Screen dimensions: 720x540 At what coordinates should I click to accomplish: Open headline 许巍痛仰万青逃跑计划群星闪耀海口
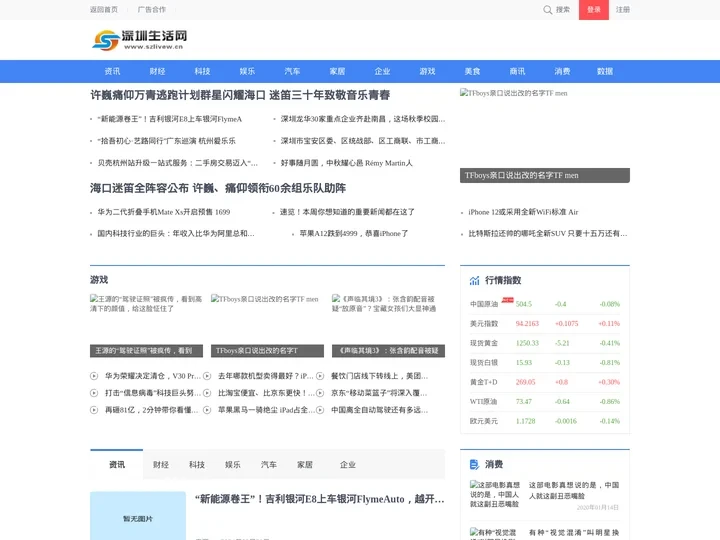(240, 95)
